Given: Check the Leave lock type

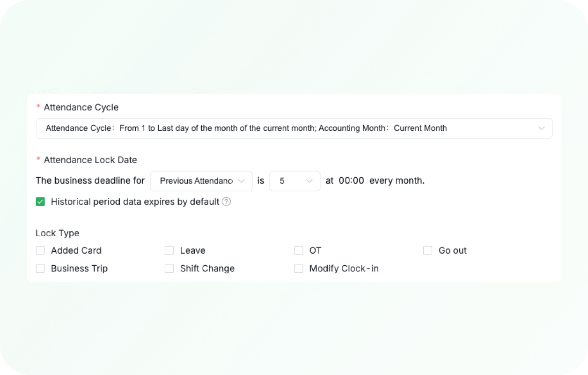Looking at the screenshot, I should click(169, 250).
